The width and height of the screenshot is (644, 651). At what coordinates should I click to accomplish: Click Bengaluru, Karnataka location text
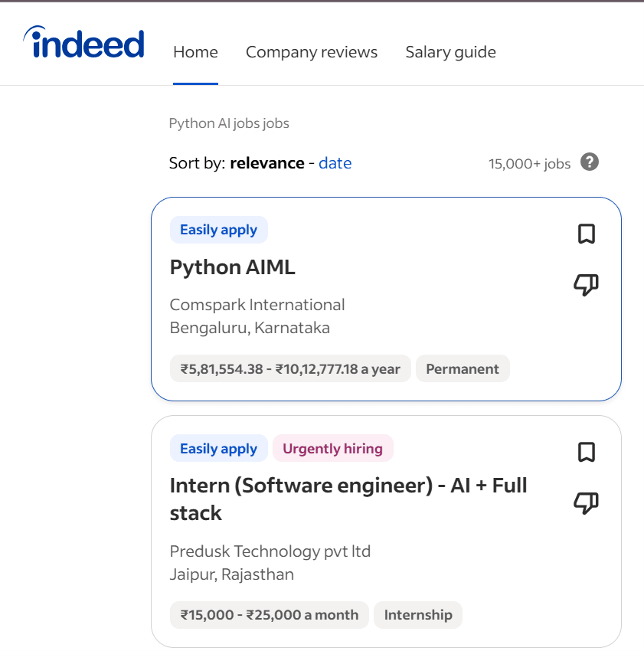point(250,328)
